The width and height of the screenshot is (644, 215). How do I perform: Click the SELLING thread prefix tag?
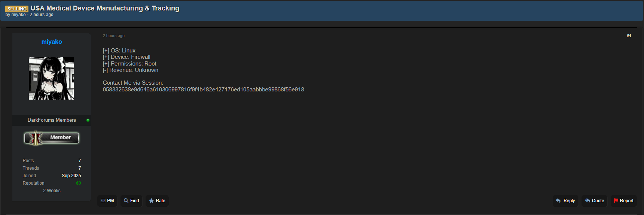(17, 9)
